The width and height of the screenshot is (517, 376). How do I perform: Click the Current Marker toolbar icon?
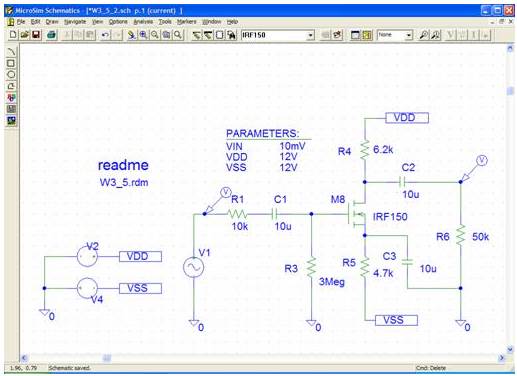point(435,35)
